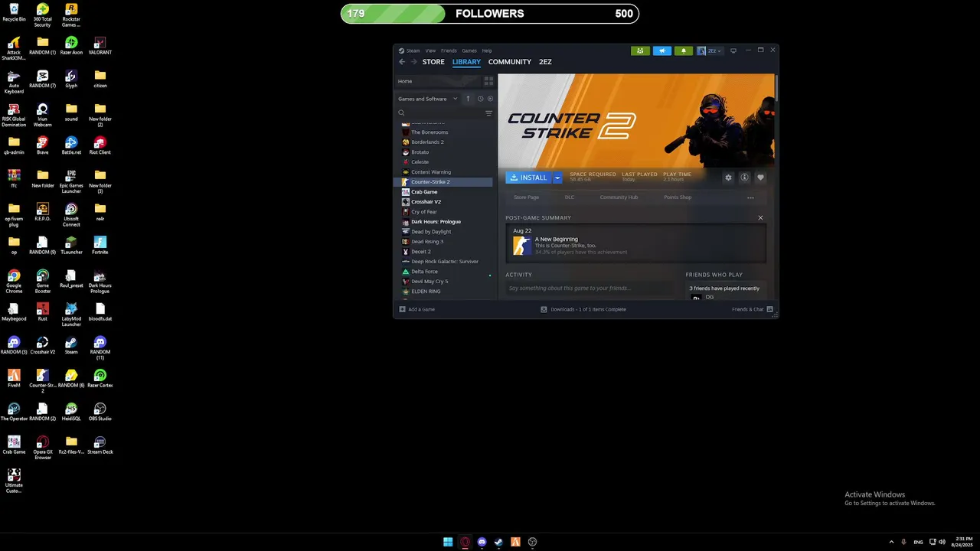Viewport: 980px width, 551px height.
Task: Open the Steam announcements megaphone icon
Action: (662, 51)
